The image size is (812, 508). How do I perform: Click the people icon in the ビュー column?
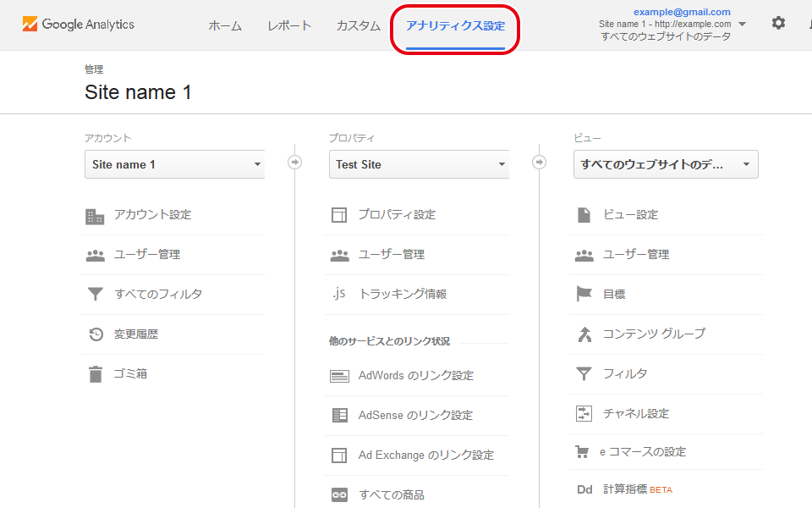coord(584,255)
